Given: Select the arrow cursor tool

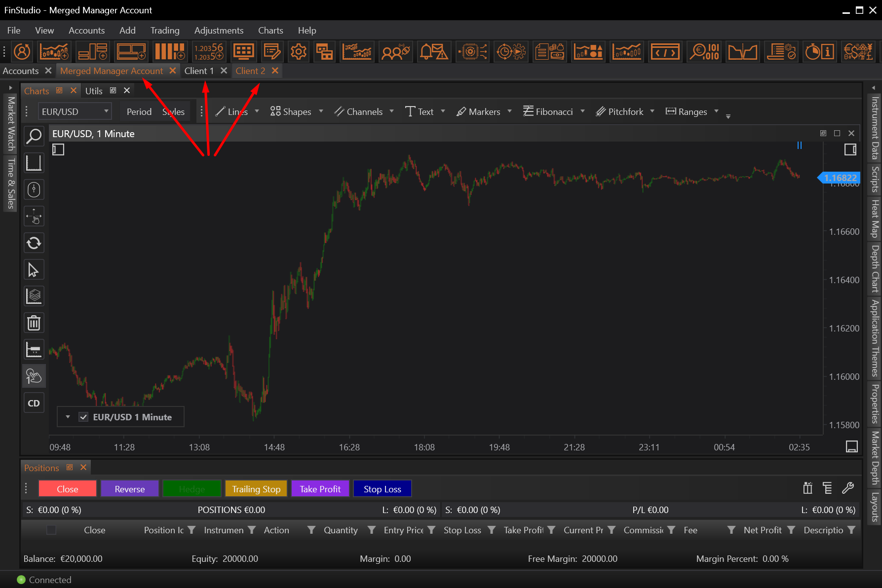Looking at the screenshot, I should coord(34,270).
